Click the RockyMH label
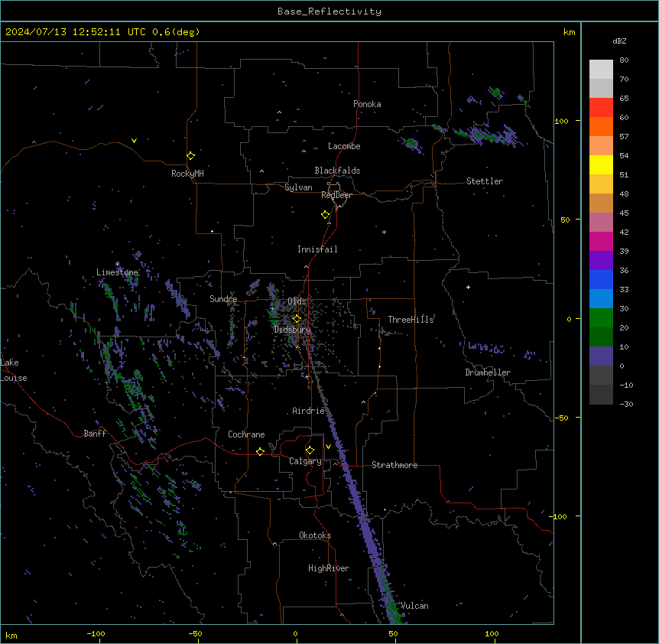 pyautogui.click(x=187, y=174)
